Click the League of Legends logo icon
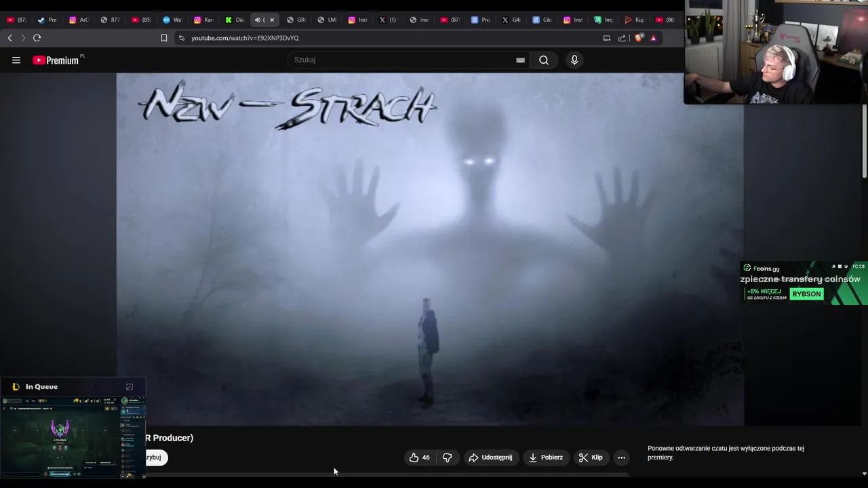This screenshot has height=488, width=868. pyautogui.click(x=16, y=387)
